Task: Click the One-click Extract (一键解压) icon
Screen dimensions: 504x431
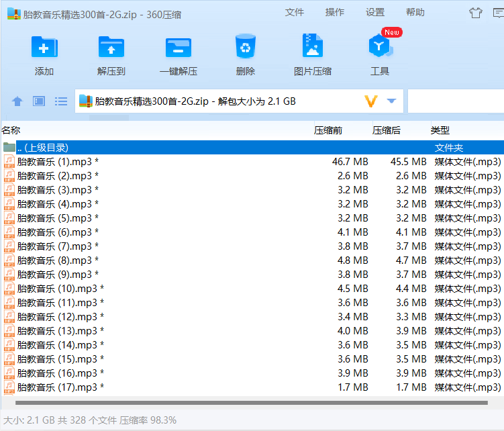Action: coord(179,48)
